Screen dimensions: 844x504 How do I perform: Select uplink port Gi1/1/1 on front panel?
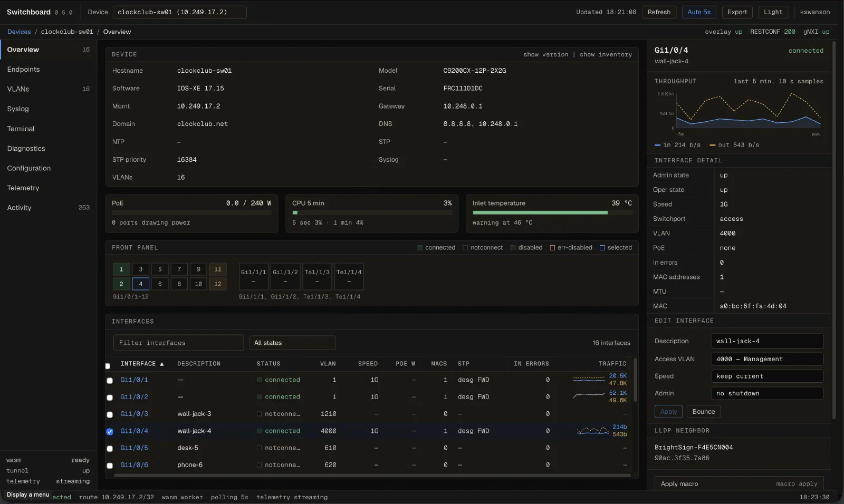[254, 276]
